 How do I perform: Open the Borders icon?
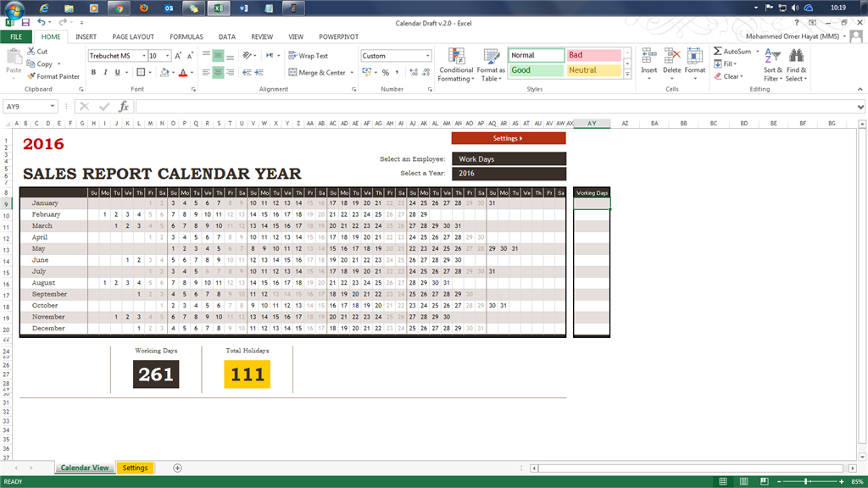tap(141, 73)
